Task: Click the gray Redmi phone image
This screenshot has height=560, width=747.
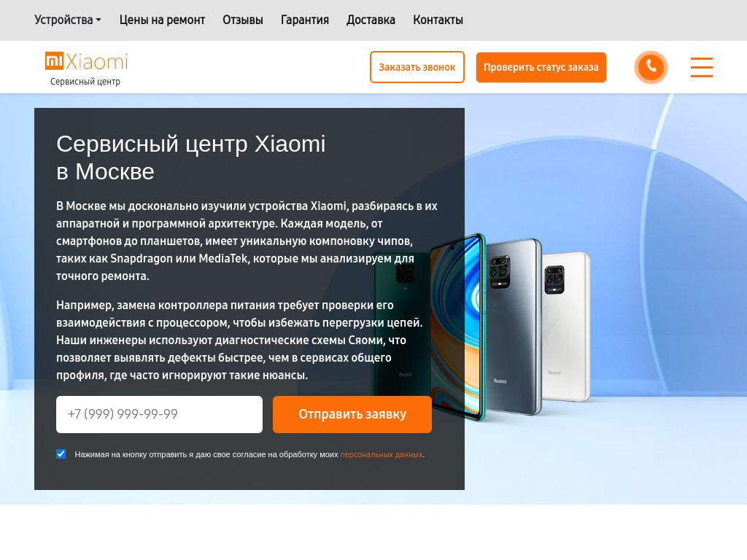Action: coord(514,326)
